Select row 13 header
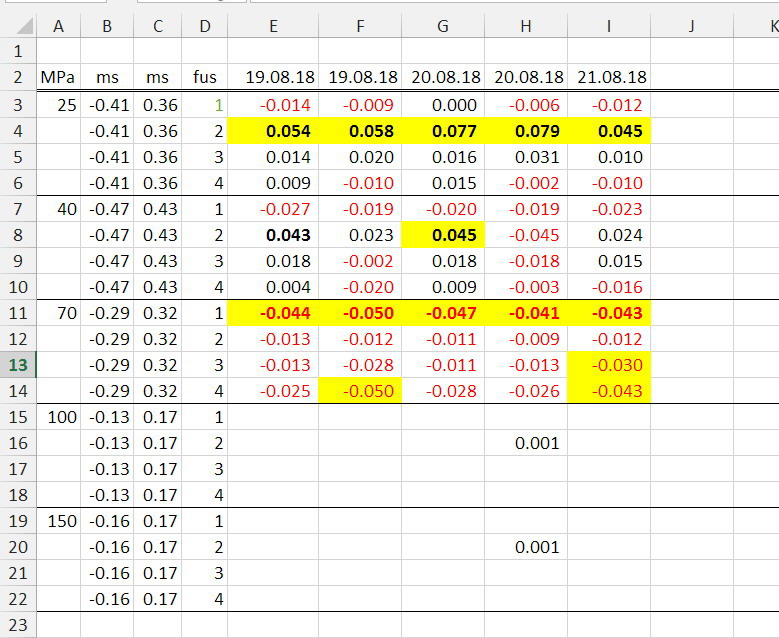 [x=18, y=365]
